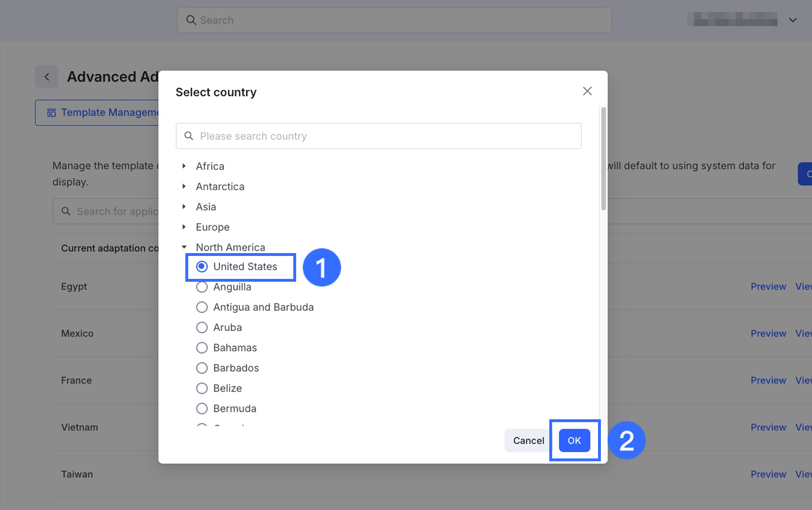Viewport: 812px width, 510px height.
Task: Click magnifier icon in top search bar
Action: (x=191, y=20)
